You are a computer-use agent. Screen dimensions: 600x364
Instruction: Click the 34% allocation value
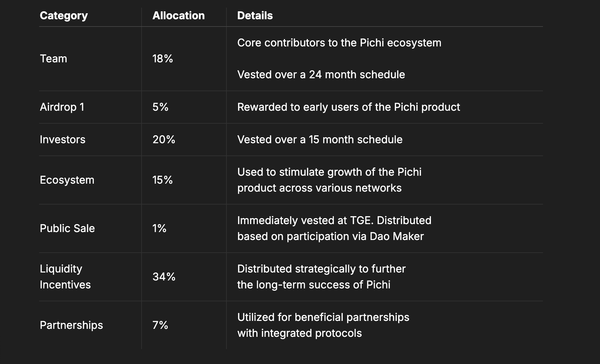164,277
